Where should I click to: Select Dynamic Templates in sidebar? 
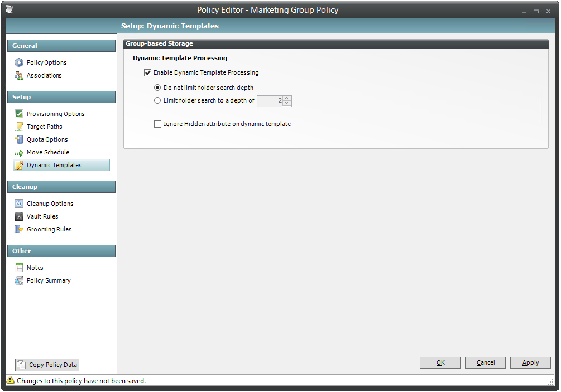[61, 165]
